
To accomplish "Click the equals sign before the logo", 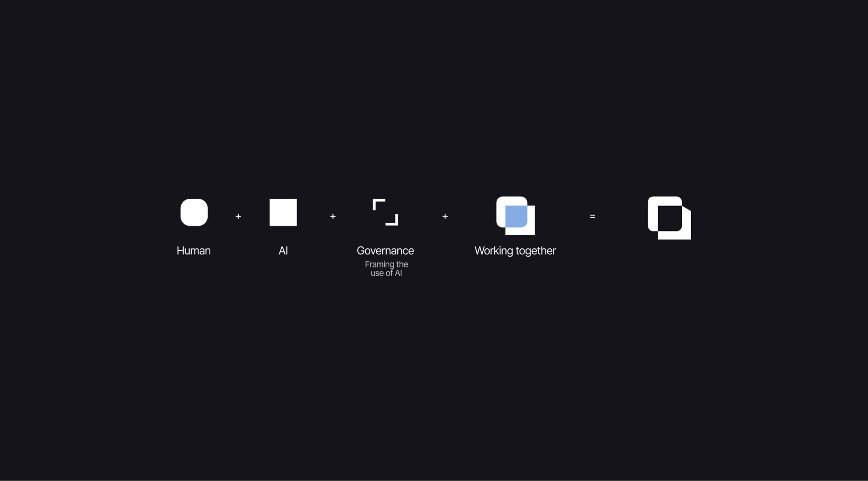I will click(x=592, y=217).
